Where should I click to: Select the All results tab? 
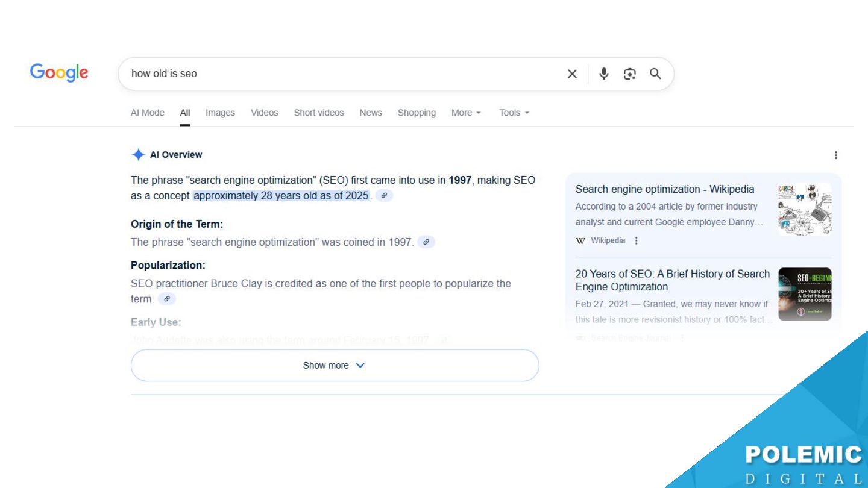(185, 113)
